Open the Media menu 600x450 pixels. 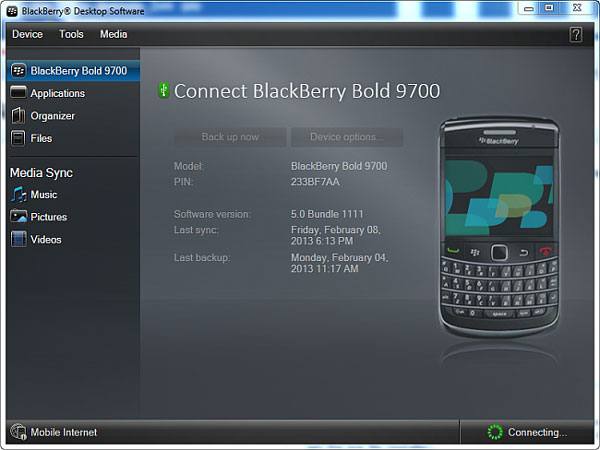point(113,34)
